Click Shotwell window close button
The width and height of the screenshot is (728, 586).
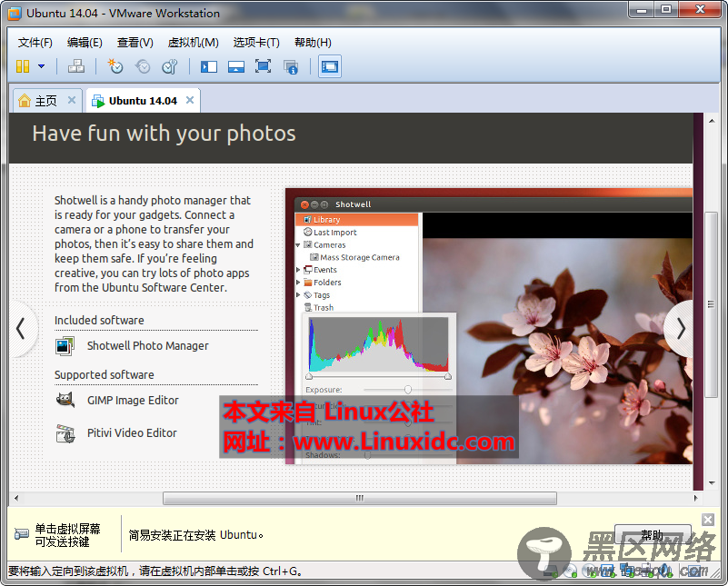tap(304, 204)
